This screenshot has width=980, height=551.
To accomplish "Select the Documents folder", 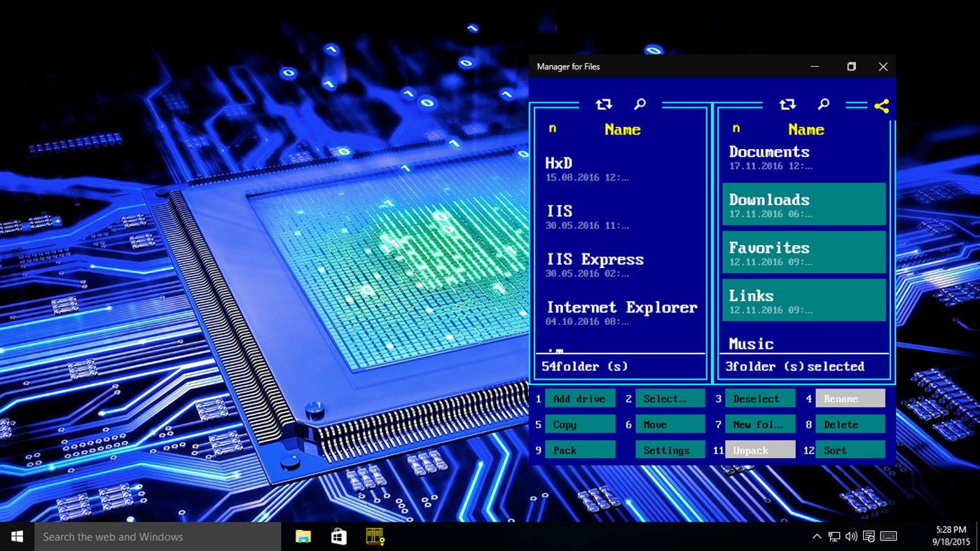I will 804,158.
